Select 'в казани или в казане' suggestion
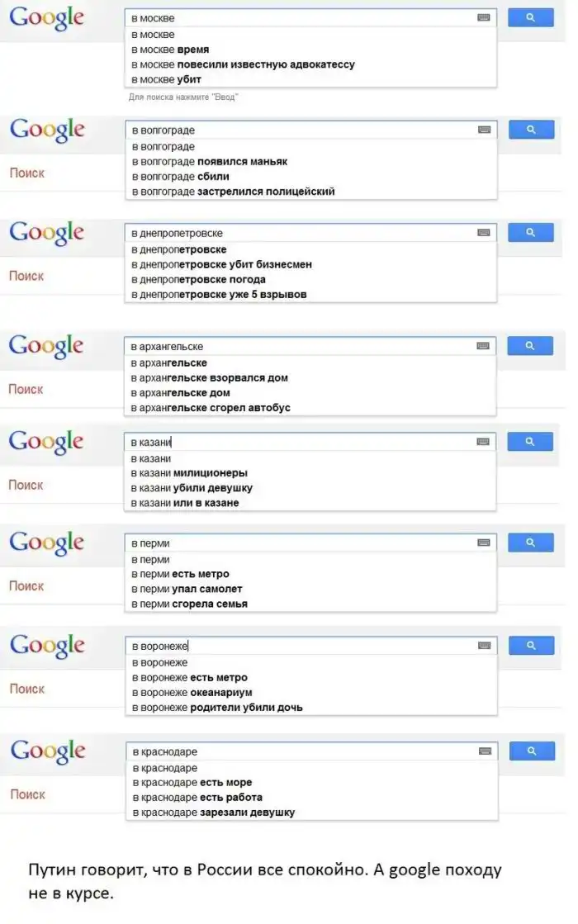Screen dimensions: 578x924 coord(185,503)
